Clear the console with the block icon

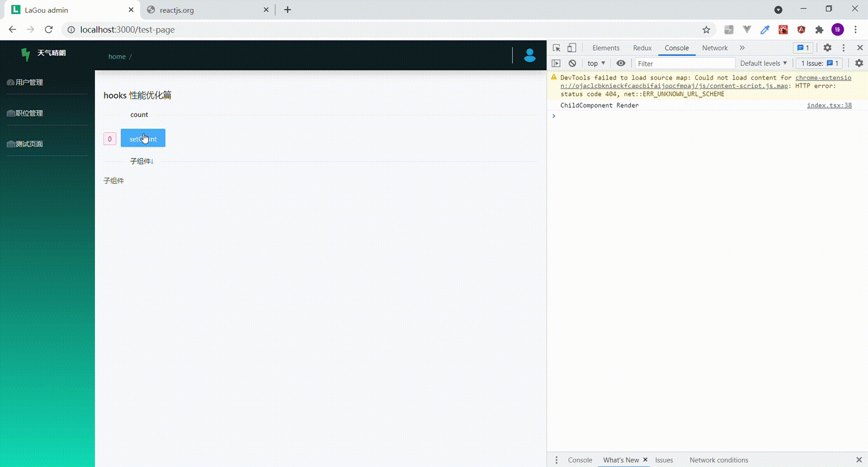[x=572, y=63]
